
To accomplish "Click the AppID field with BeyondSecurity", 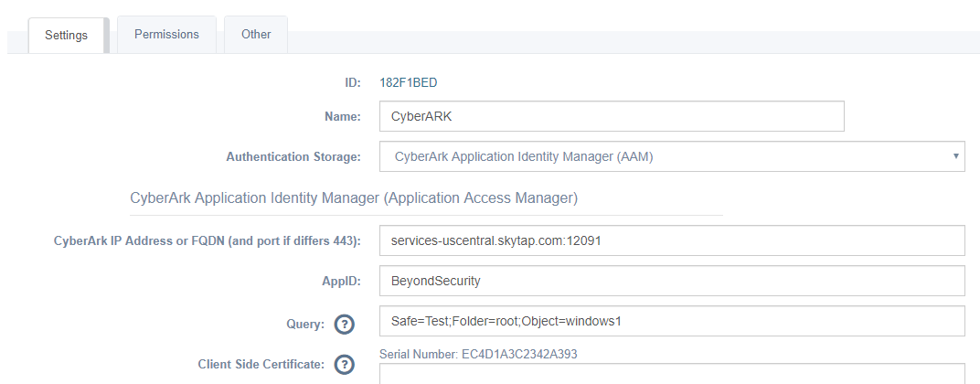I will (672, 281).
